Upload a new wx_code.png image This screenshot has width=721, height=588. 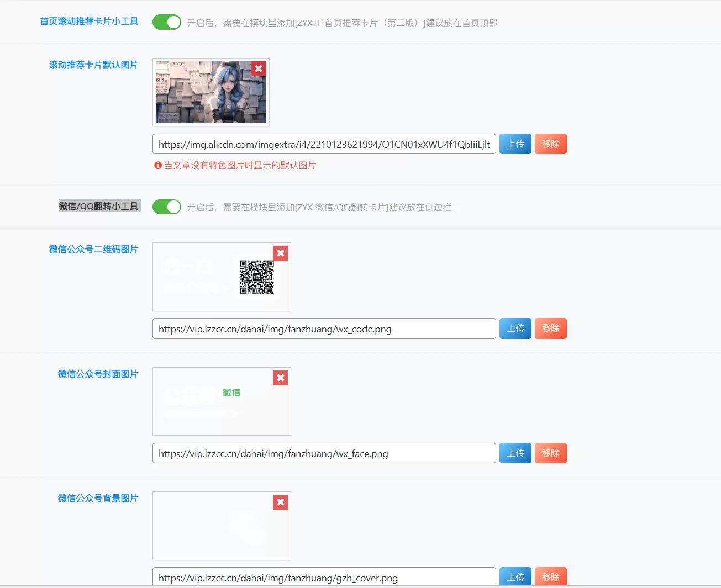tap(515, 328)
